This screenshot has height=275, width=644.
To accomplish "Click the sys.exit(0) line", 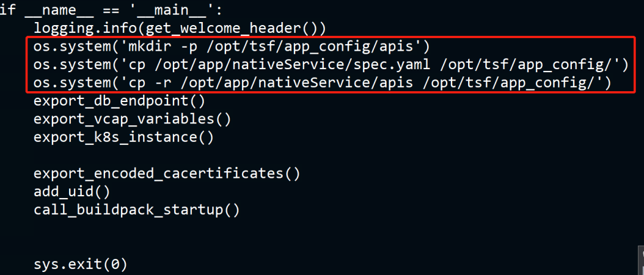I will click(80, 264).
